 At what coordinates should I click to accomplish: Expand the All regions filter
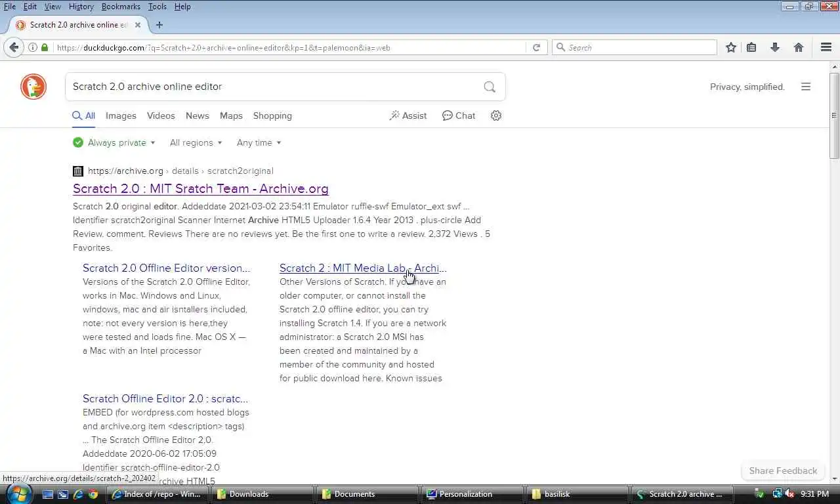pos(196,142)
